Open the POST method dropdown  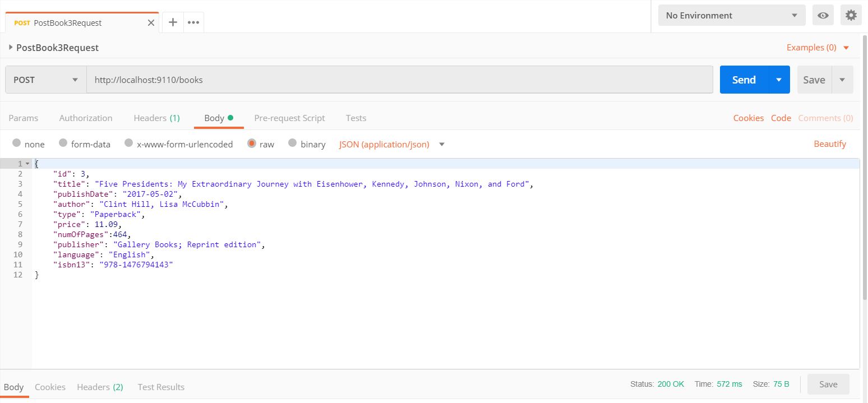[46, 80]
